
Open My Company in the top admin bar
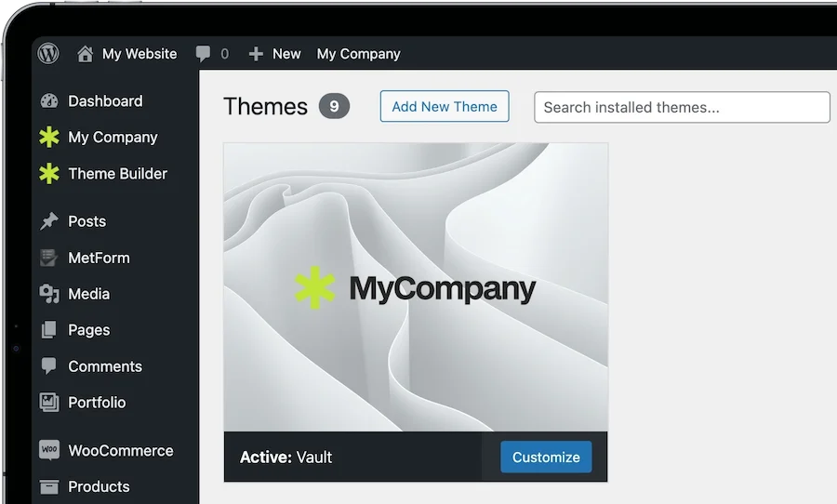(358, 54)
